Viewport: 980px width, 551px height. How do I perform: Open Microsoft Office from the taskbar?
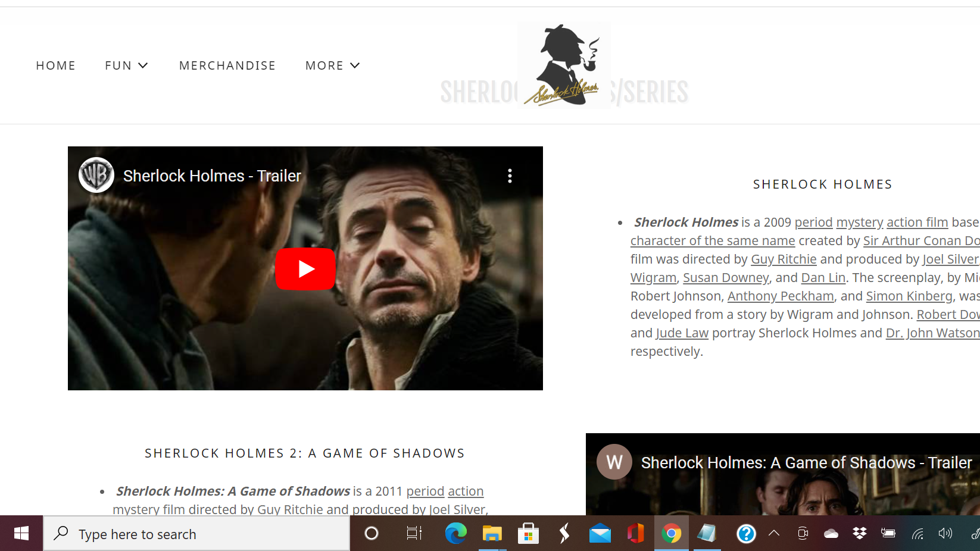(x=636, y=533)
